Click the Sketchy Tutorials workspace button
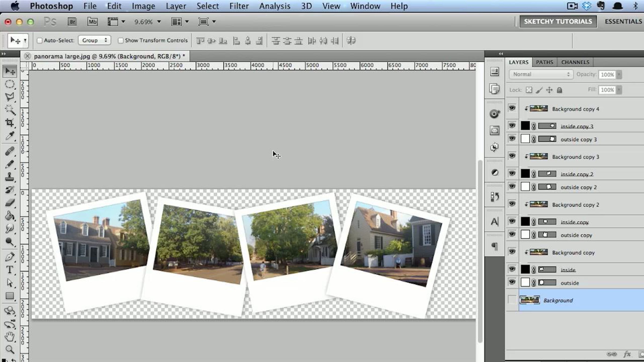644x362 pixels. pyautogui.click(x=558, y=21)
